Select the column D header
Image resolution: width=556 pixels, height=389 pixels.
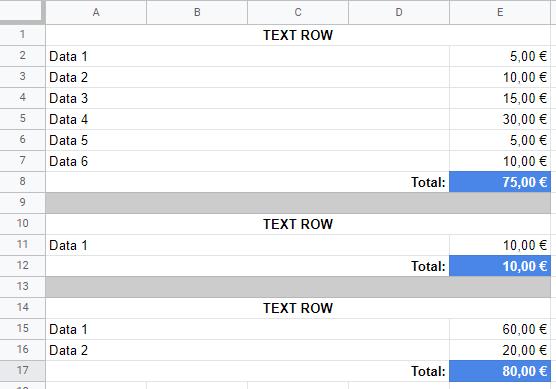(399, 12)
